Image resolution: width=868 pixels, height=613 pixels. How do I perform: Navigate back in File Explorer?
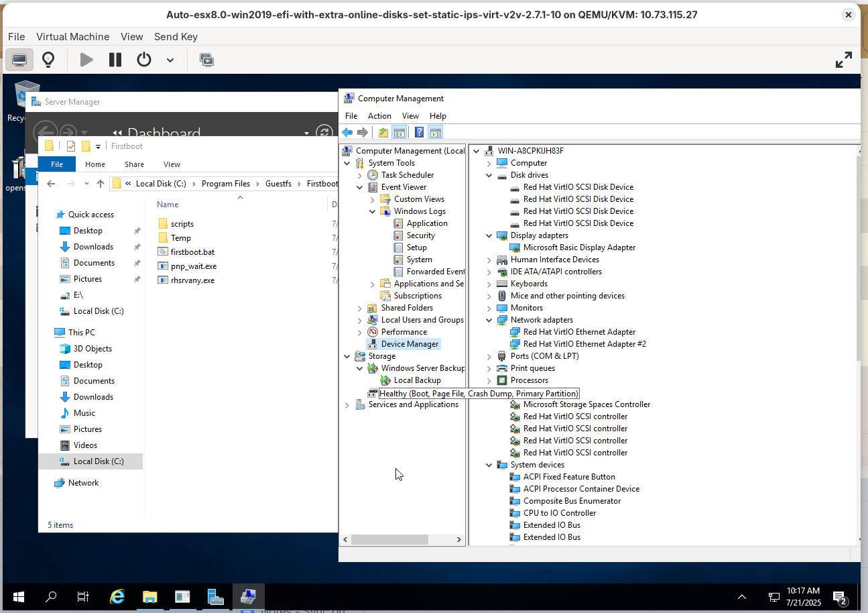click(x=52, y=184)
